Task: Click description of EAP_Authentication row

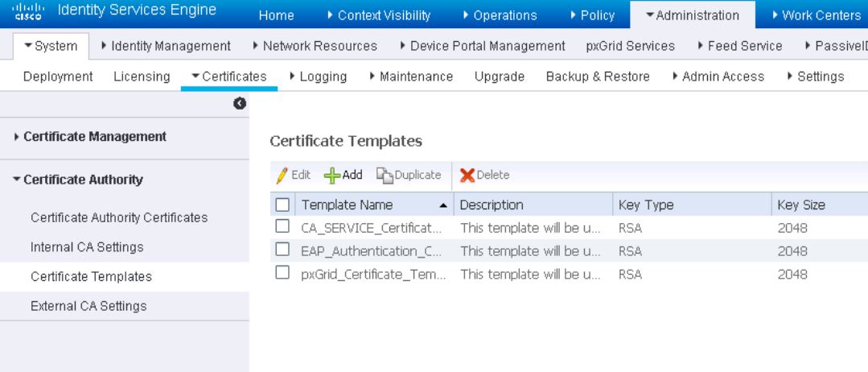Action: [530, 252]
